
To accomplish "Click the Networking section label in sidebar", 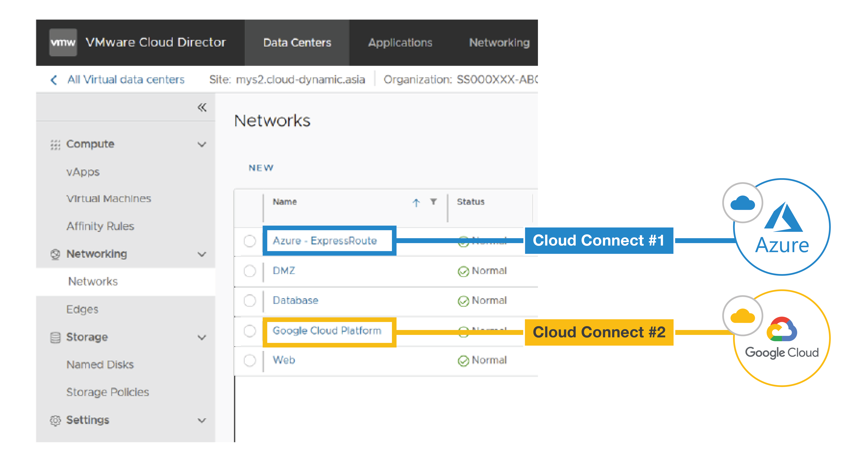I will click(x=97, y=254).
